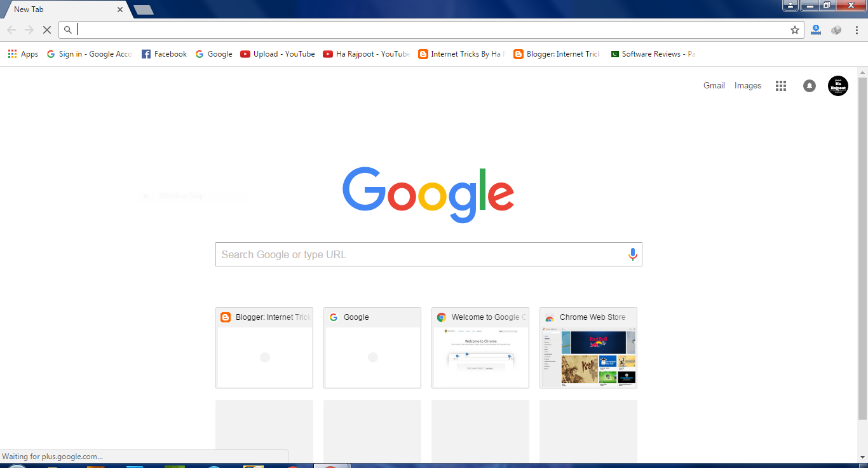Open the Blogger: Internet Trick most-visited tile

pyautogui.click(x=264, y=348)
